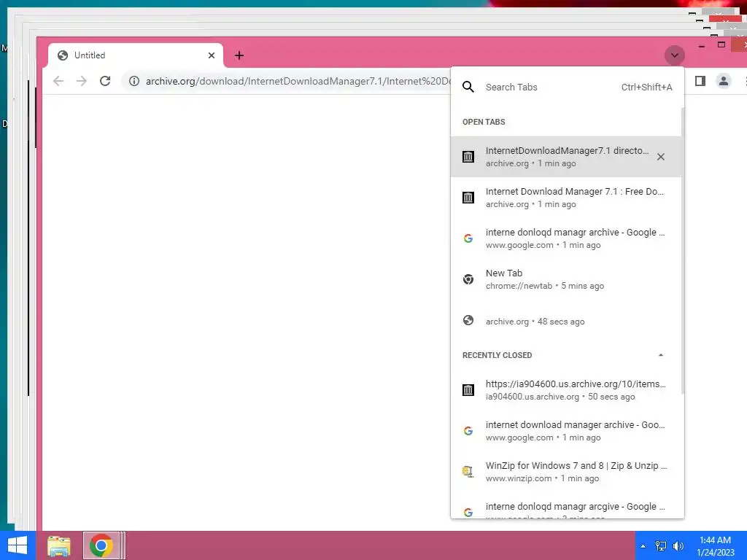Collapse the tab search dropdown chevron
Screen dimensions: 747x560
(674, 55)
